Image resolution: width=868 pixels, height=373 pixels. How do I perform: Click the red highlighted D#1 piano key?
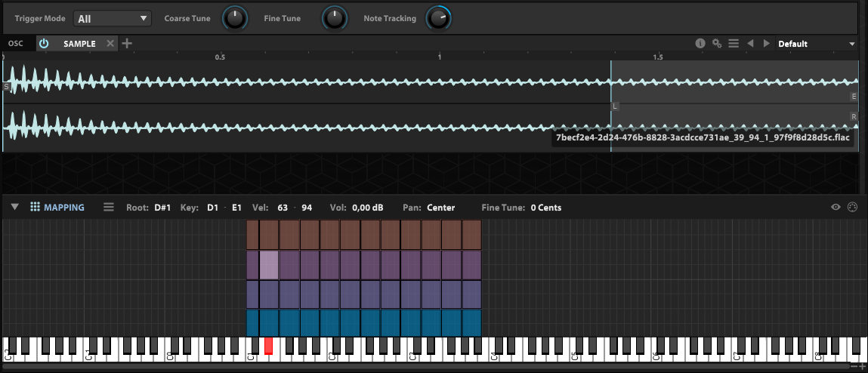268,345
